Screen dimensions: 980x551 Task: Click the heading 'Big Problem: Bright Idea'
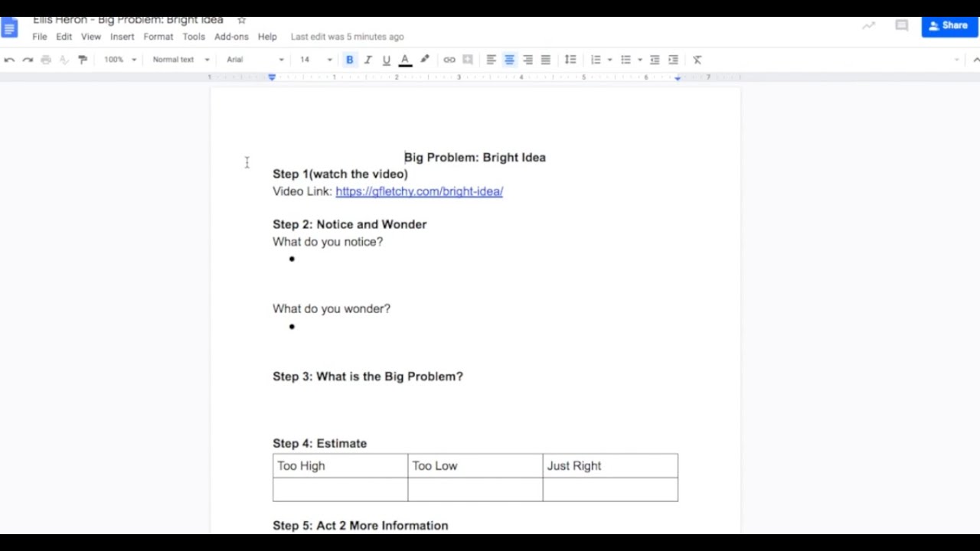[475, 158]
